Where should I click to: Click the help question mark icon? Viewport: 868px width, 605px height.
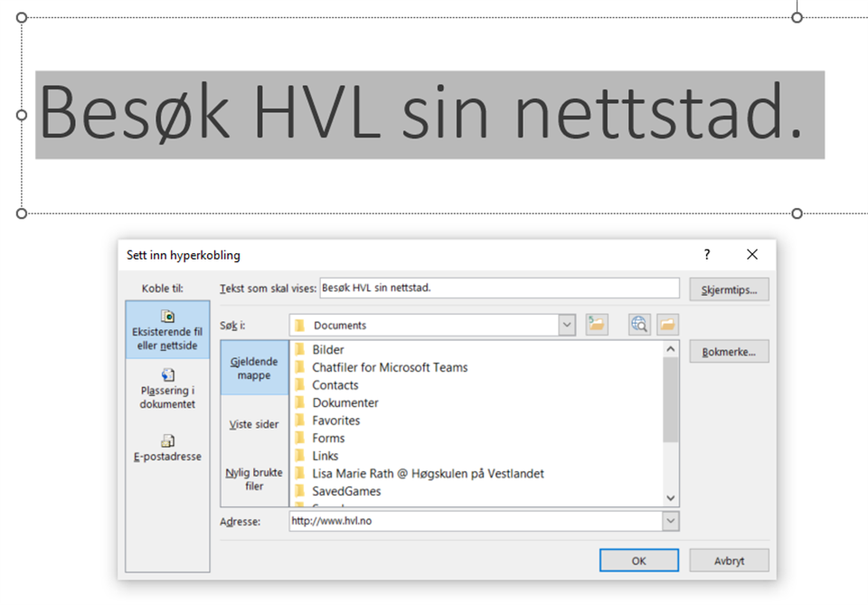(707, 255)
